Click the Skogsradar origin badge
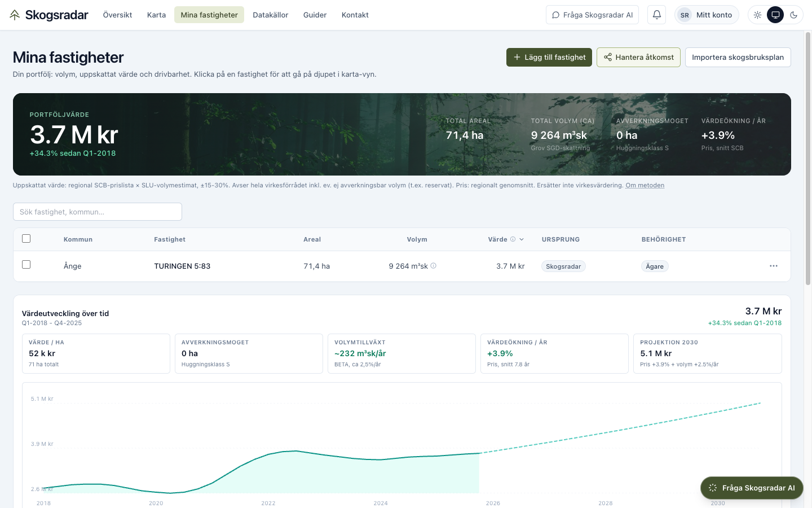The image size is (812, 508). coord(563,266)
